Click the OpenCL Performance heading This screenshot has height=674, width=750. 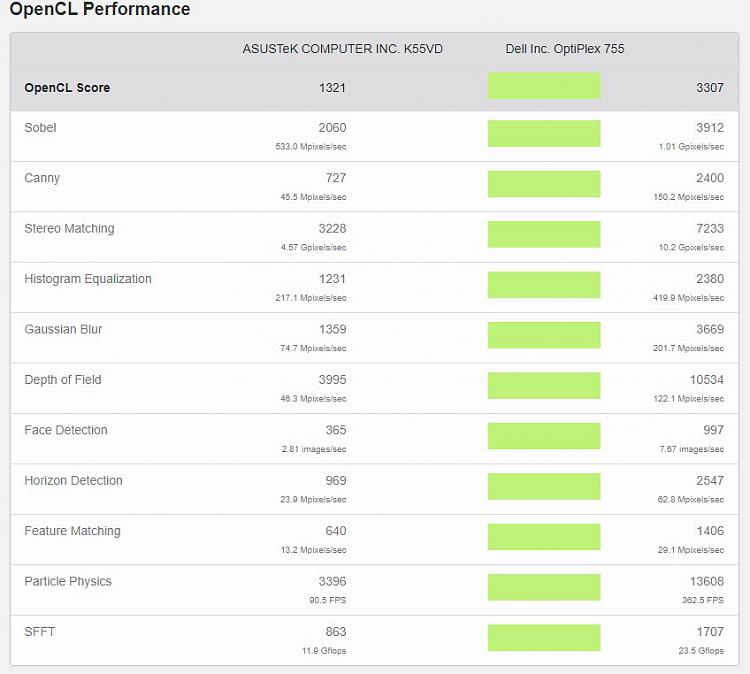point(99,9)
